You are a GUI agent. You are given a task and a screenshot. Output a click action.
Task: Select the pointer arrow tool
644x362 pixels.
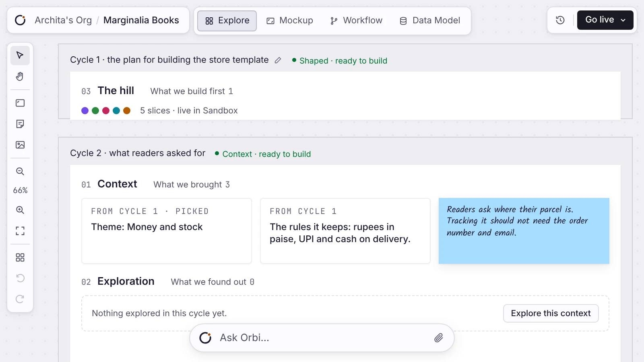[x=20, y=56]
